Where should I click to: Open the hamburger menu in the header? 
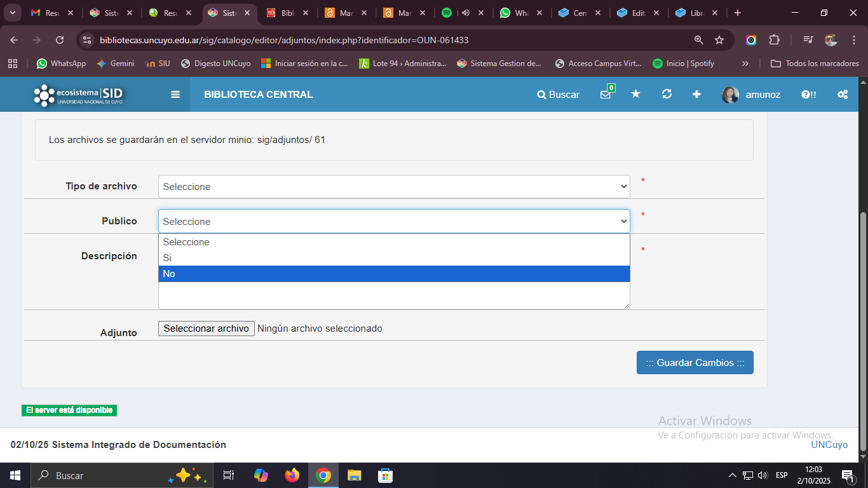175,95
